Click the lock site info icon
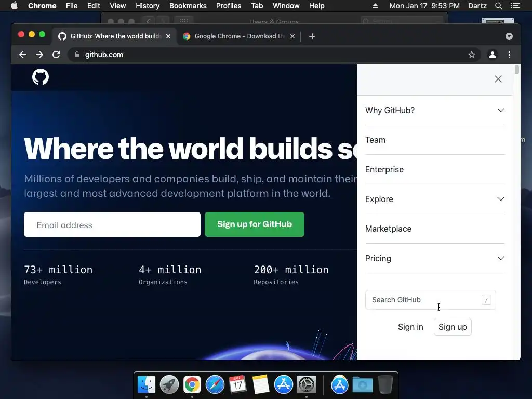The width and height of the screenshot is (532, 399). click(77, 55)
